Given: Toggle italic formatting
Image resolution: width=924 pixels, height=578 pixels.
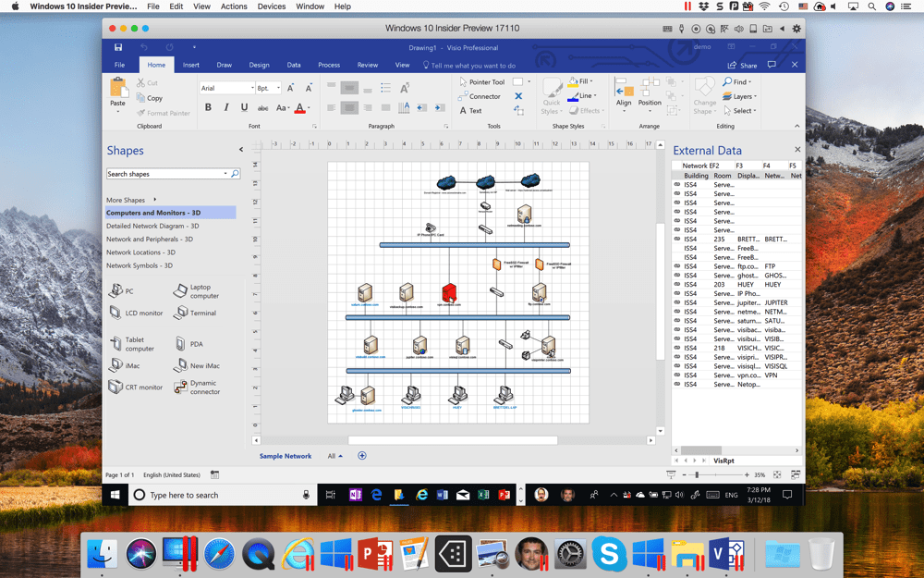Looking at the screenshot, I should coord(226,107).
